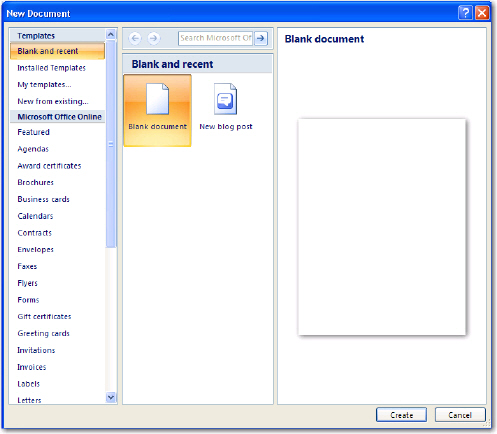This screenshot has height=434, width=497.
Task: Click the templates list scroll up arrow
Action: click(x=111, y=34)
